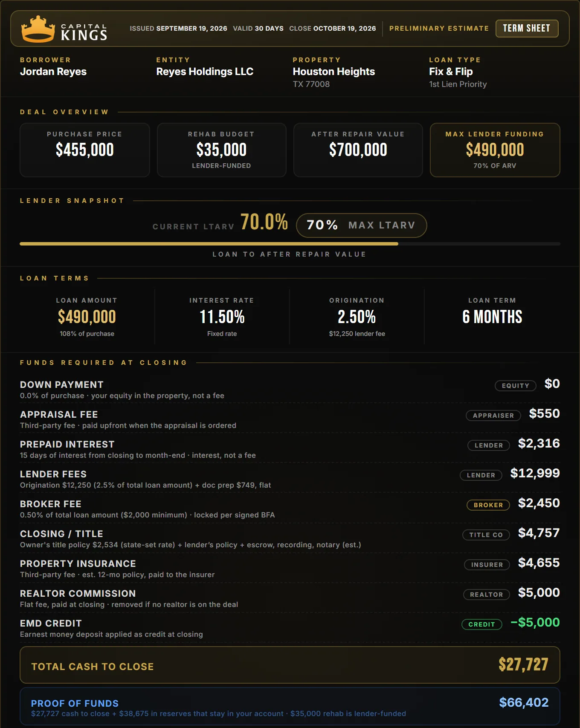Viewport: 580px width, 728px height.
Task: Click the Lender Fees $12,999 amount
Action: [535, 473]
